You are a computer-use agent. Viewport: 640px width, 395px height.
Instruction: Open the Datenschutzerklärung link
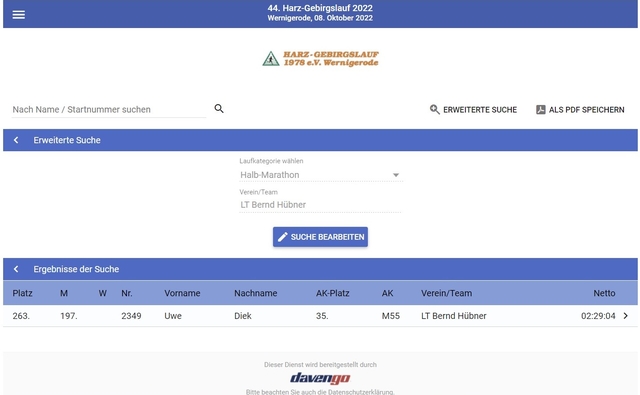click(360, 392)
